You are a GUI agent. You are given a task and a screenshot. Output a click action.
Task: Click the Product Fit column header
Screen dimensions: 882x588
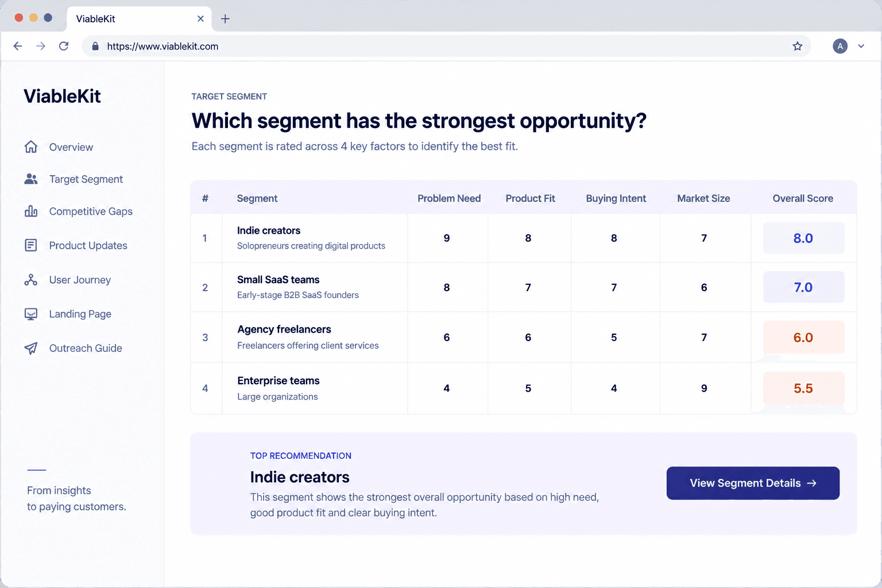pyautogui.click(x=530, y=198)
